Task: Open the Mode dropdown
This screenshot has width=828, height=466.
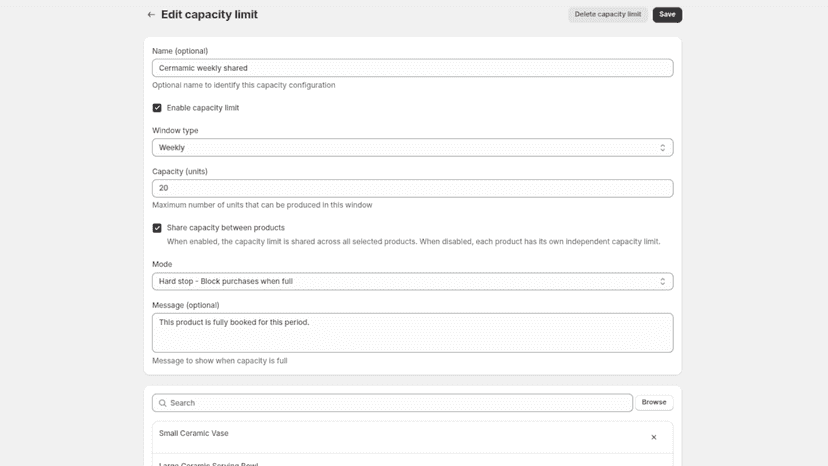Action: (412, 282)
